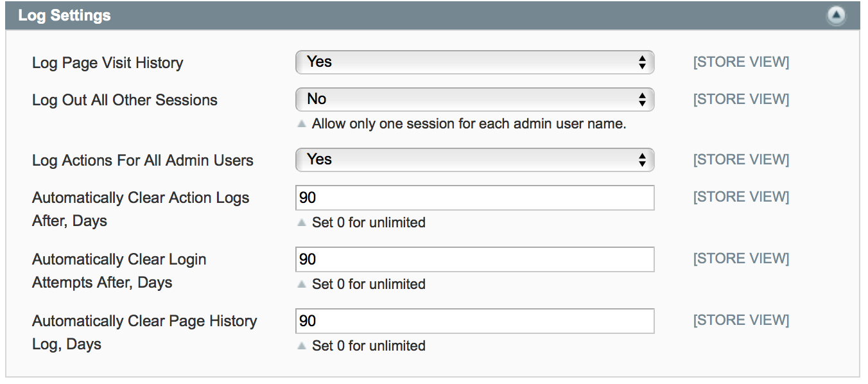Click STORE VIEW tag for Log Out All Other Sessions

tap(741, 100)
